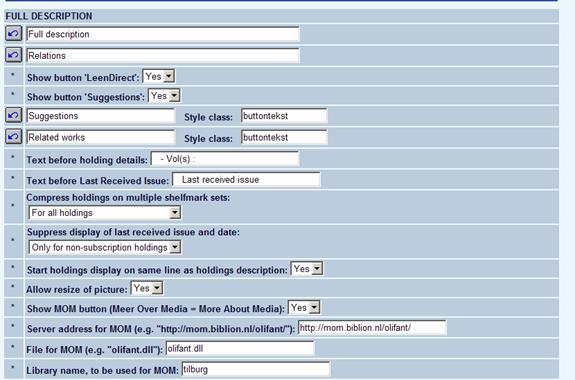Open the same-line holdings display Yes dropdown
This screenshot has width=575, height=380.
pyautogui.click(x=307, y=269)
